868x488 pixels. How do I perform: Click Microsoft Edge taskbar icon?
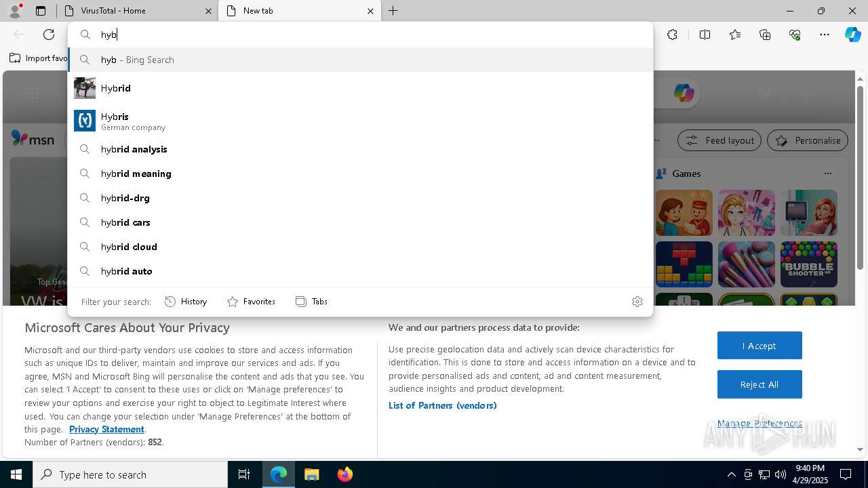click(279, 474)
